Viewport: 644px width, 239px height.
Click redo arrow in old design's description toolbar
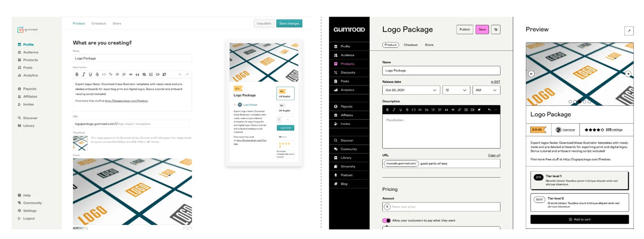[187, 74]
